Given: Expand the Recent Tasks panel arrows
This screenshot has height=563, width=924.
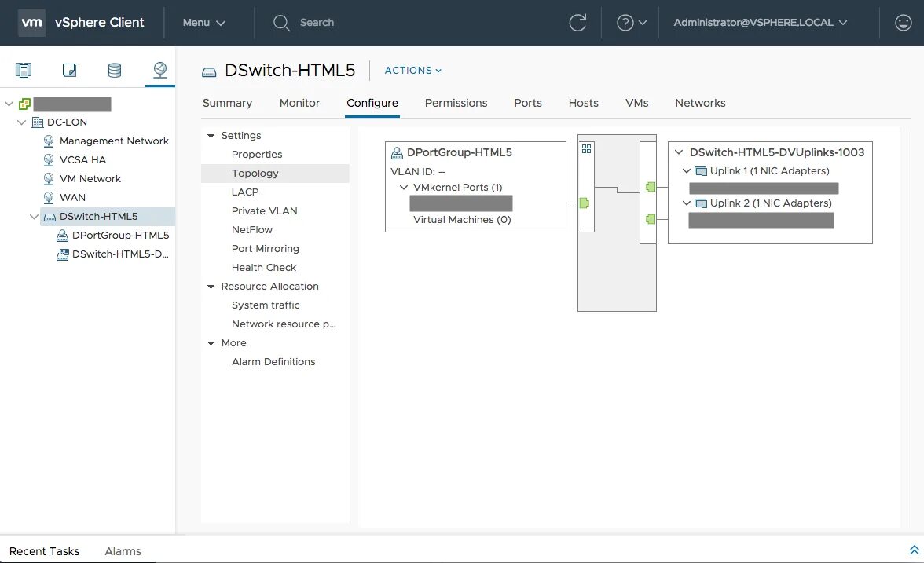Looking at the screenshot, I should tap(914, 550).
